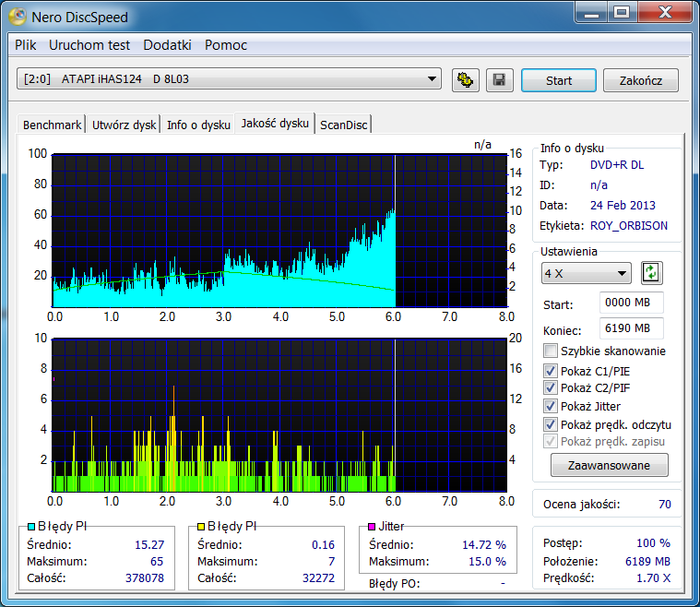Click the Nero DiscSpeed title bar icon
The image size is (700, 607).
(18, 17)
